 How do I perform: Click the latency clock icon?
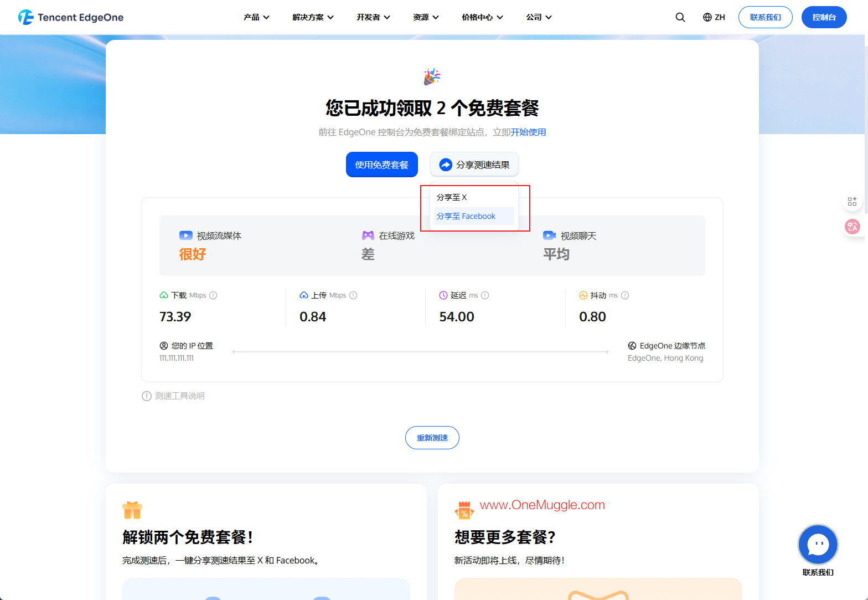click(x=443, y=295)
